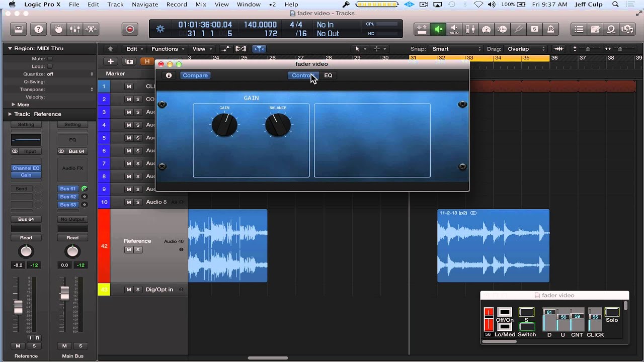This screenshot has width=644, height=362.
Task: Open Smart Controls knob button
Action: point(59,29)
